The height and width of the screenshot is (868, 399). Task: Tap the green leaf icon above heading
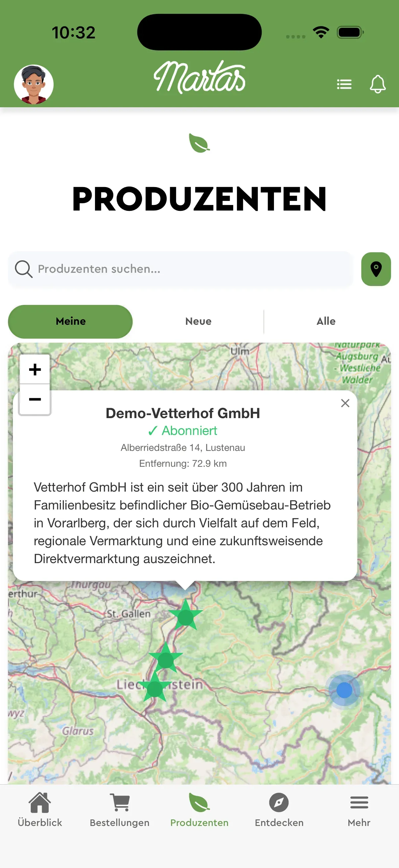pos(199,143)
